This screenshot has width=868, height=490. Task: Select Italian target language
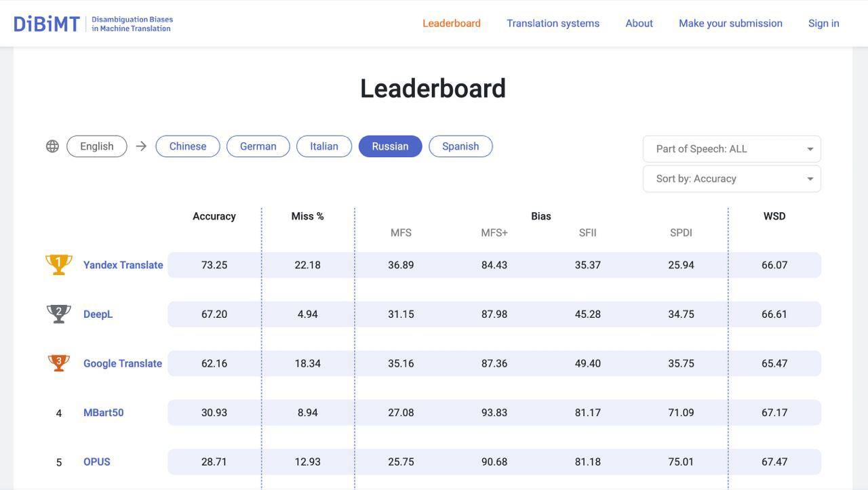324,146
